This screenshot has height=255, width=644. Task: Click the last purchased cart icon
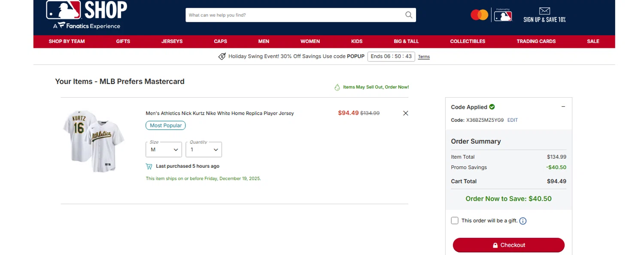[x=149, y=166]
